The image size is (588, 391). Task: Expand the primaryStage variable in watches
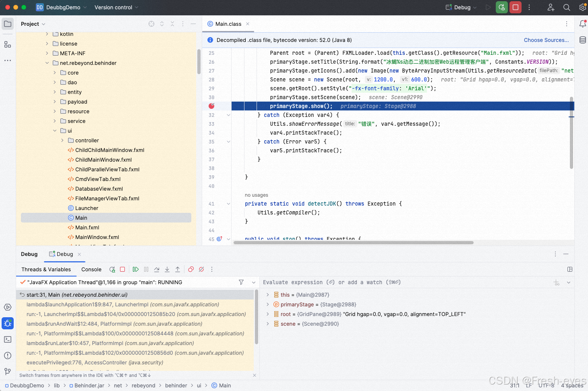pos(267,304)
